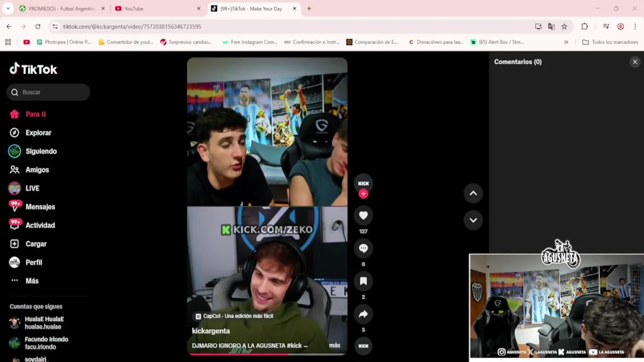Viewport: 644px width, 362px height.
Task: Open Perfil page
Action: (x=26, y=262)
